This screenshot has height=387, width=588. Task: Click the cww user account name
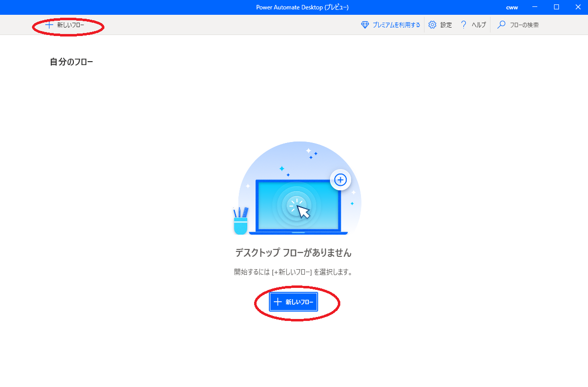(512, 7)
